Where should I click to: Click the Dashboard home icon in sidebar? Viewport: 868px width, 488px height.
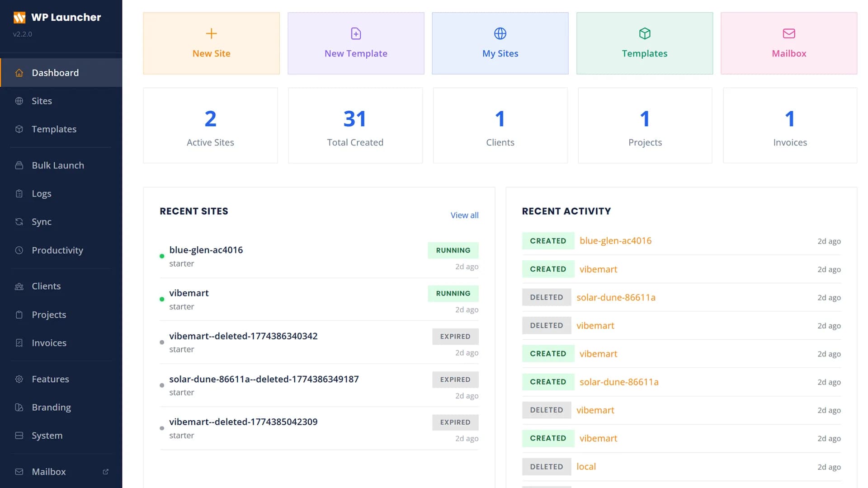pyautogui.click(x=19, y=73)
